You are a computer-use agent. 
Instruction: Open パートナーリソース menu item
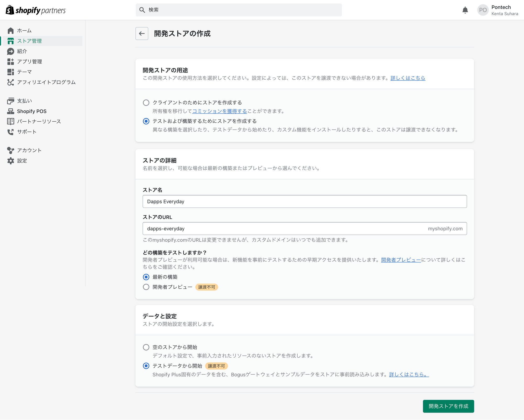(39, 121)
